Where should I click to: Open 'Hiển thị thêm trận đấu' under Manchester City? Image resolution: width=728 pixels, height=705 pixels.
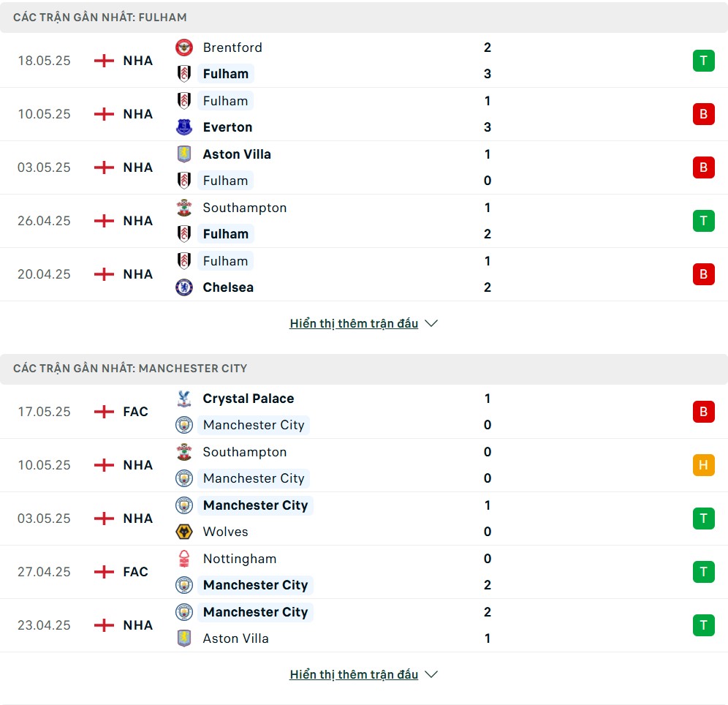tap(354, 674)
